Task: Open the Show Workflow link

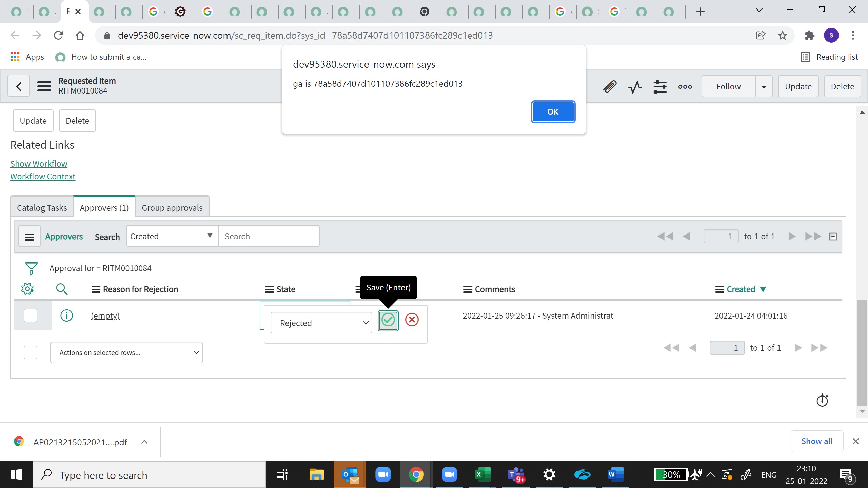Action: pos(39,164)
